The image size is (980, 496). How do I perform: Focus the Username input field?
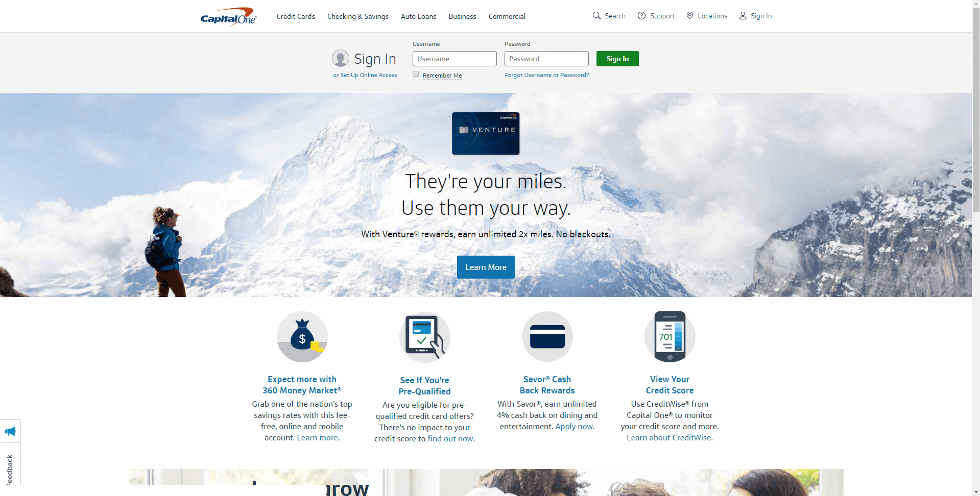click(455, 59)
